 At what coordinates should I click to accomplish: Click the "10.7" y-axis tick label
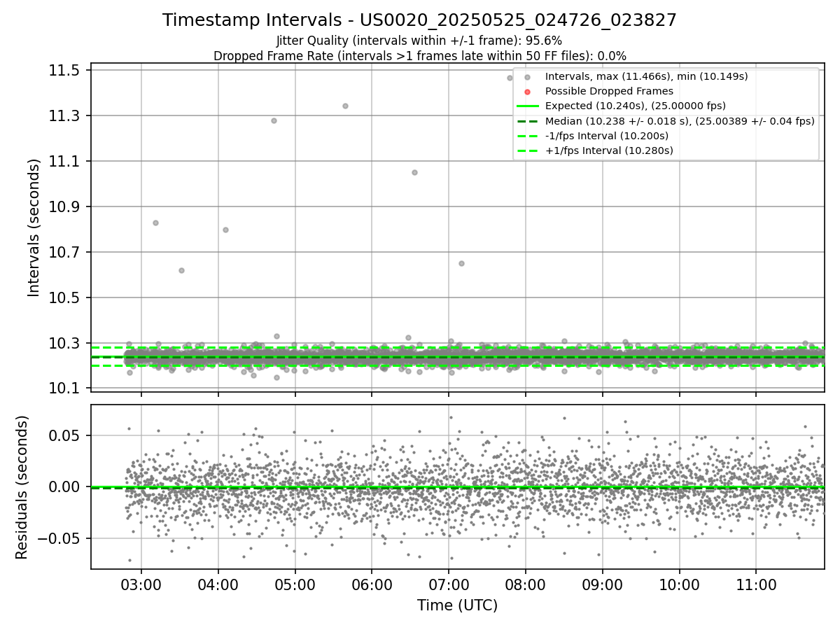click(66, 253)
